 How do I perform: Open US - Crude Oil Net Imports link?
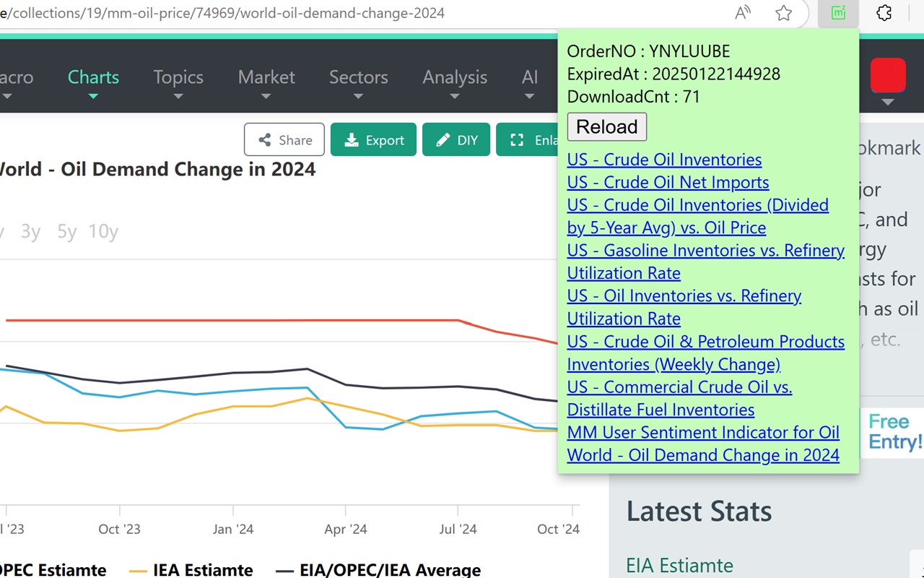(x=668, y=182)
